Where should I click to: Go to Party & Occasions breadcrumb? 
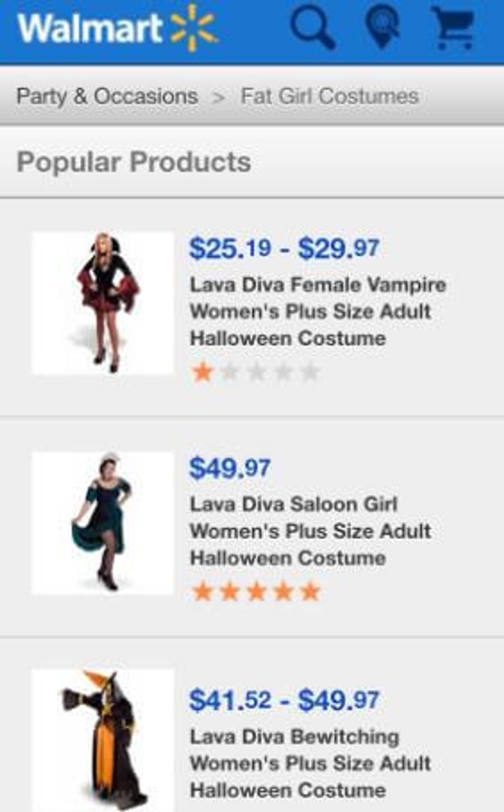107,96
